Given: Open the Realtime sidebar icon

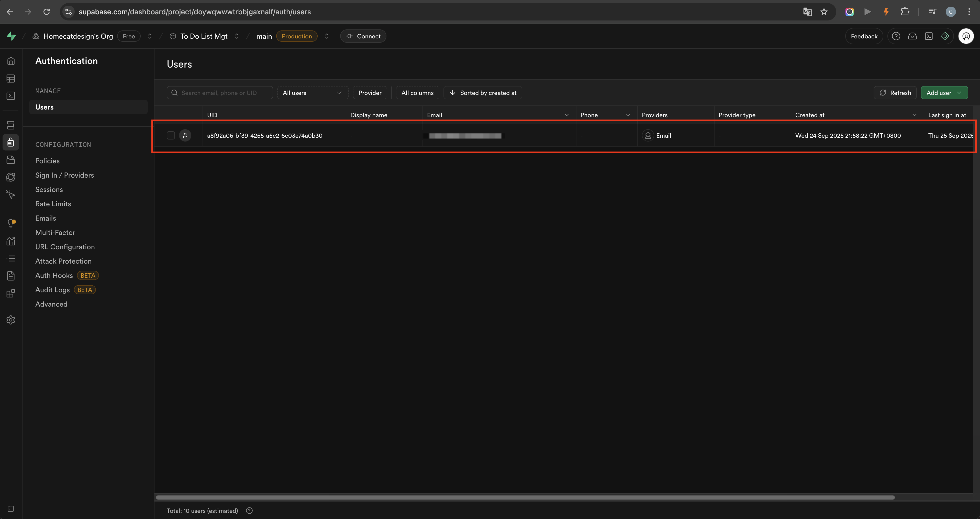Looking at the screenshot, I should point(11,194).
